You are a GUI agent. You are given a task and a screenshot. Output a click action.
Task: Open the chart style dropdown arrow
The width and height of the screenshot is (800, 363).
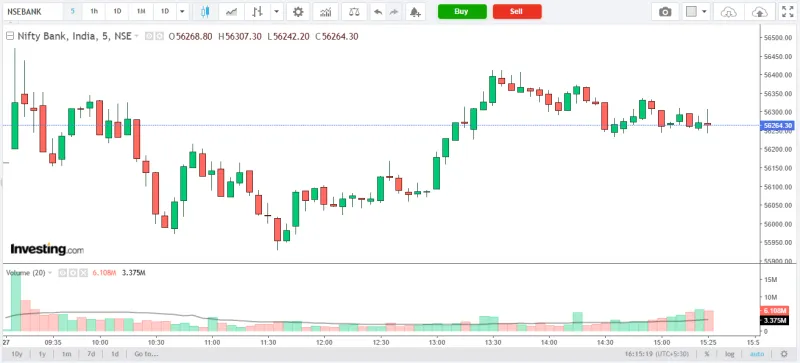coord(277,12)
